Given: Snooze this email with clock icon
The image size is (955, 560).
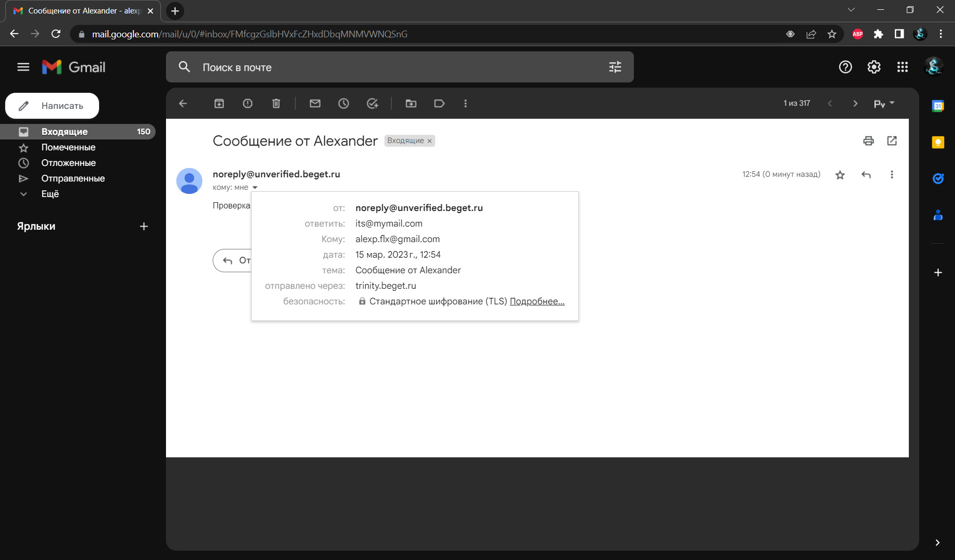Looking at the screenshot, I should click(343, 103).
